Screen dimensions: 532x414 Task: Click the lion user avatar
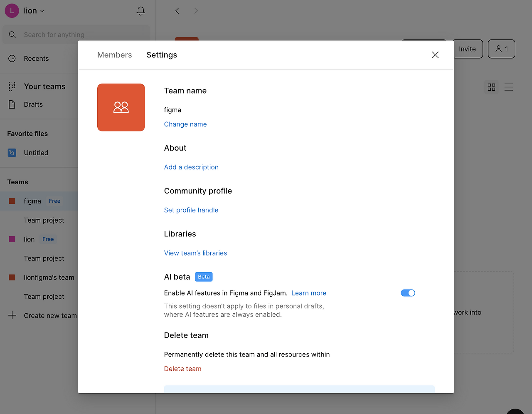pyautogui.click(x=12, y=11)
